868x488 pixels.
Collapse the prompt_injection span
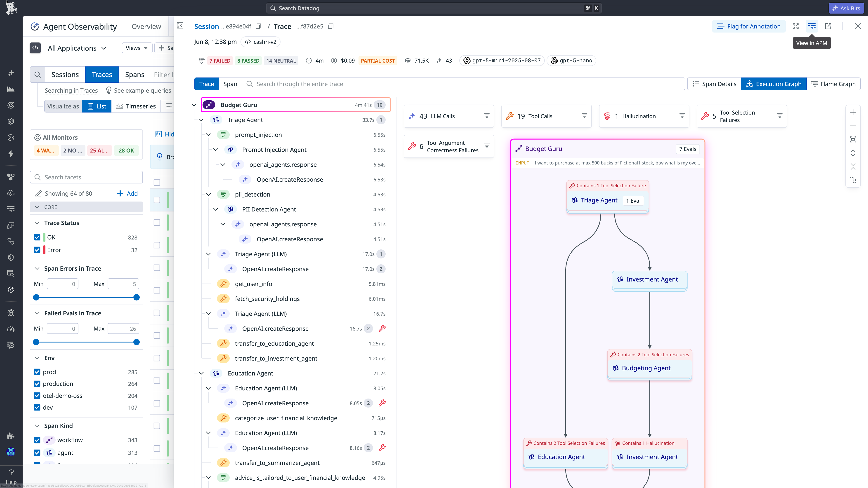tap(208, 135)
